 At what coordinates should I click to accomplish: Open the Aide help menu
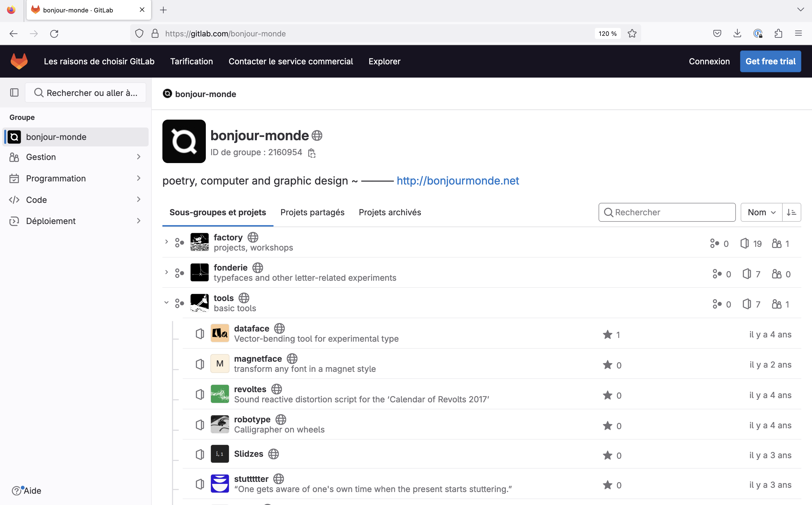coord(27,491)
